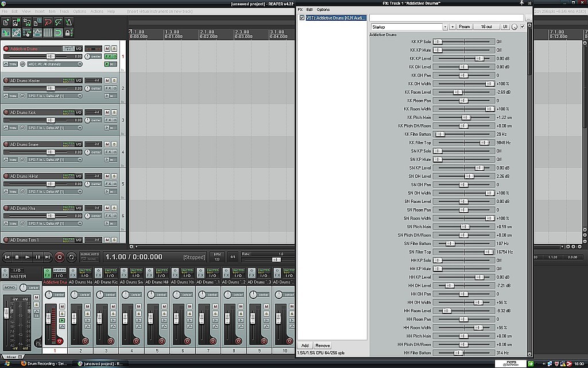Mute the Addictive Drums track in track panel

(107, 49)
